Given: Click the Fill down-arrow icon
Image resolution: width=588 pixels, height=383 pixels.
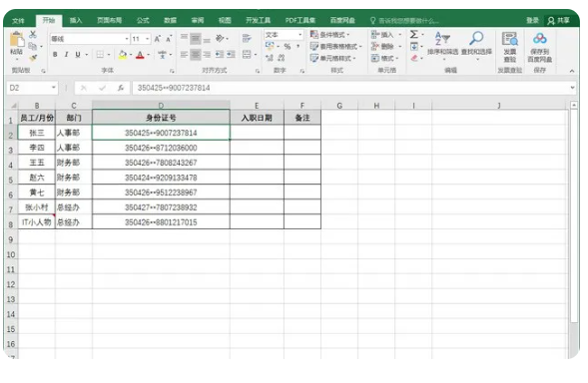Looking at the screenshot, I should [414, 47].
